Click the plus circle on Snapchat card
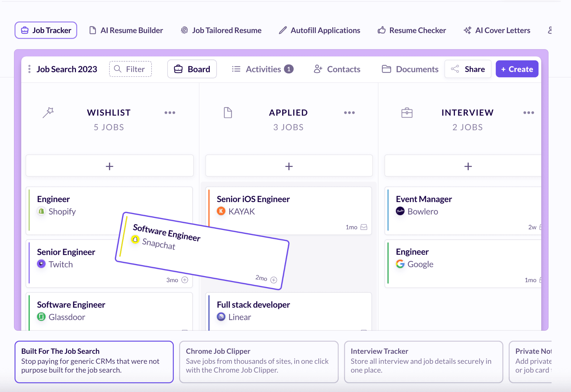Viewport: 571px width, 392px height. [274, 280]
